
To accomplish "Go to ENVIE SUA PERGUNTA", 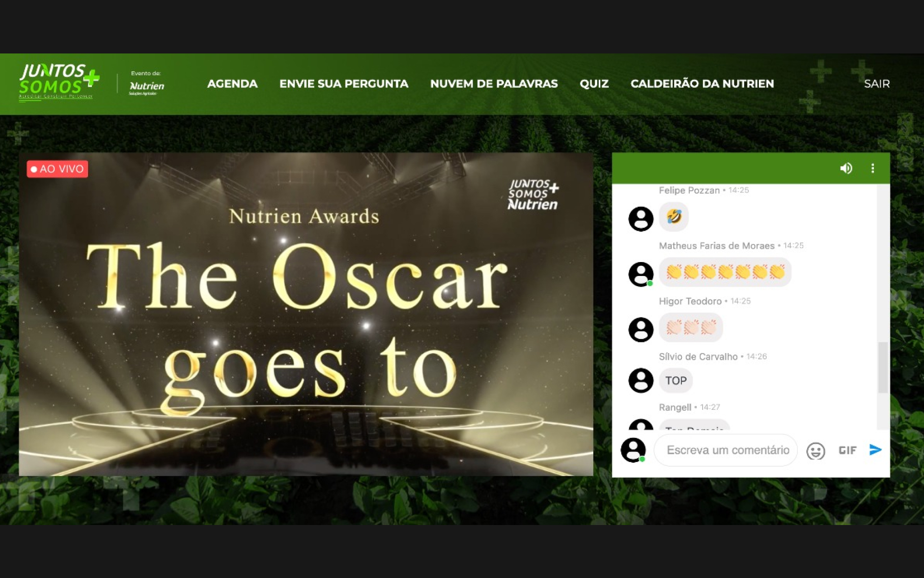I will click(x=344, y=84).
